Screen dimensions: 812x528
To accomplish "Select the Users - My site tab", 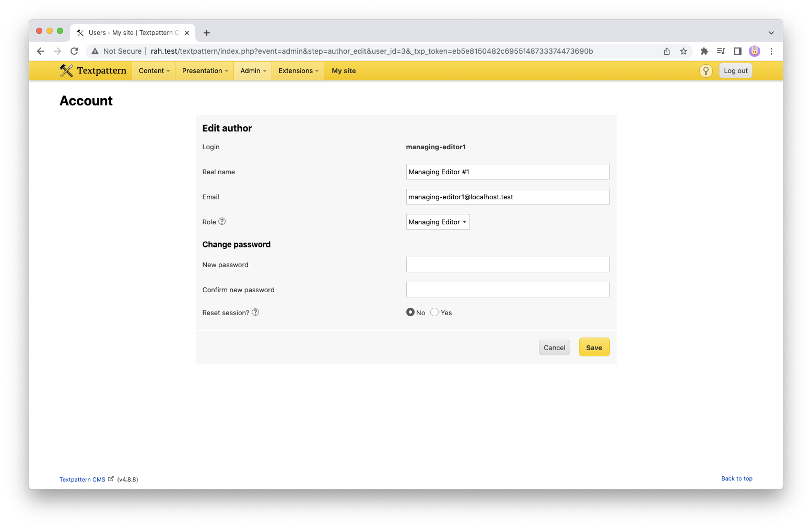I will click(x=133, y=33).
